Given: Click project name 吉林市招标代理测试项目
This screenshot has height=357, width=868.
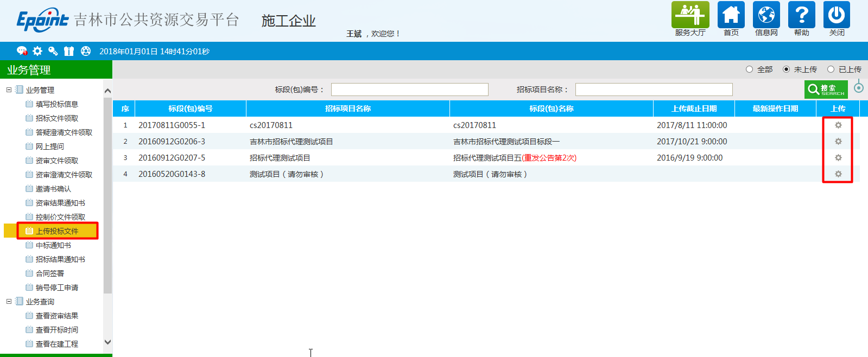Looking at the screenshot, I should pyautogui.click(x=292, y=142).
